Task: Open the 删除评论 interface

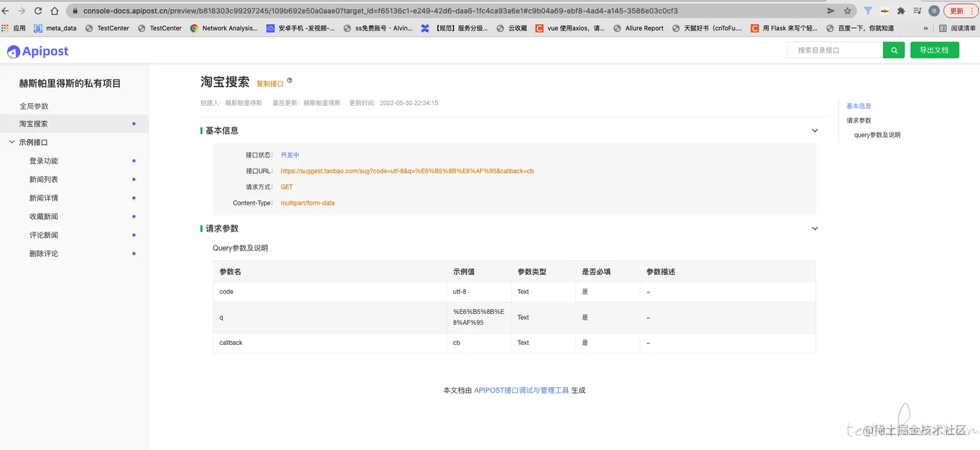Action: (43, 254)
